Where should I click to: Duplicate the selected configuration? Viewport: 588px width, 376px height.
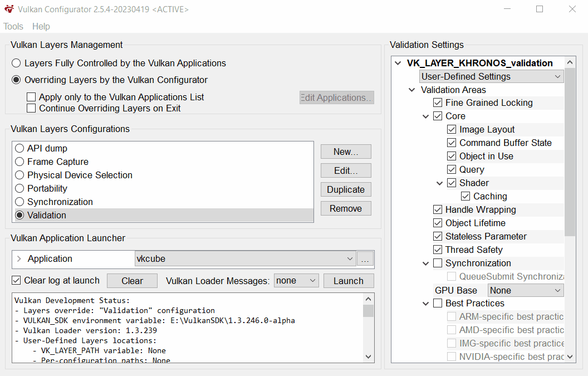point(346,189)
